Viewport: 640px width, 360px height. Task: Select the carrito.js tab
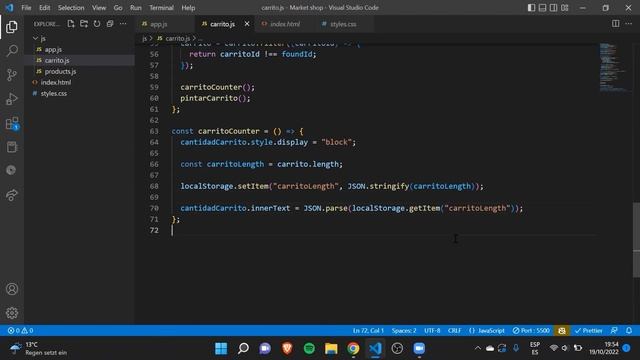coord(222,24)
